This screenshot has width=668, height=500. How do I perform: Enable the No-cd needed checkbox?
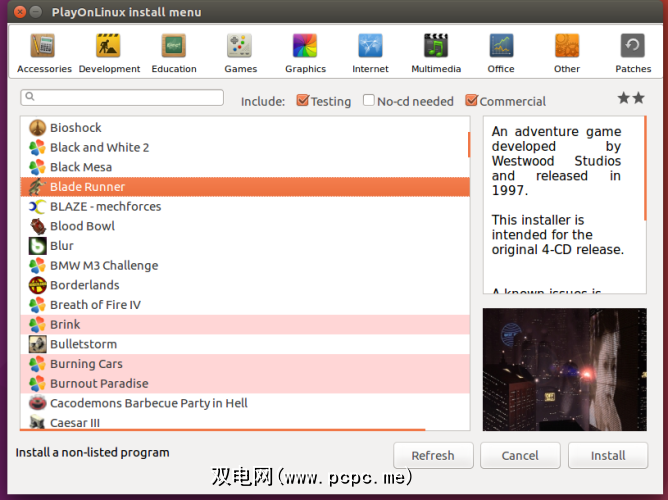click(369, 101)
